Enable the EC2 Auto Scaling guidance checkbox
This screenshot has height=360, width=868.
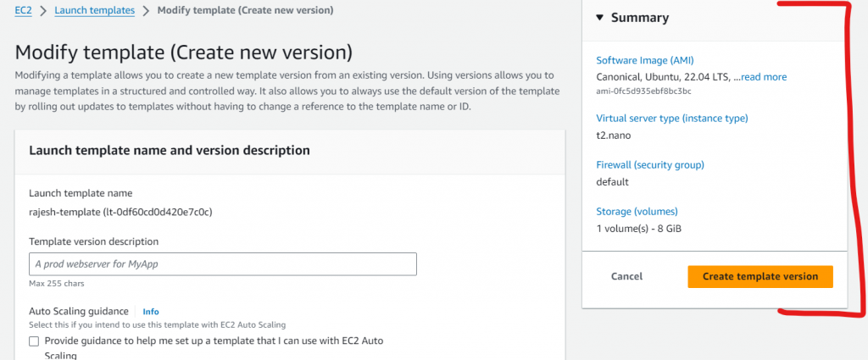coord(34,341)
